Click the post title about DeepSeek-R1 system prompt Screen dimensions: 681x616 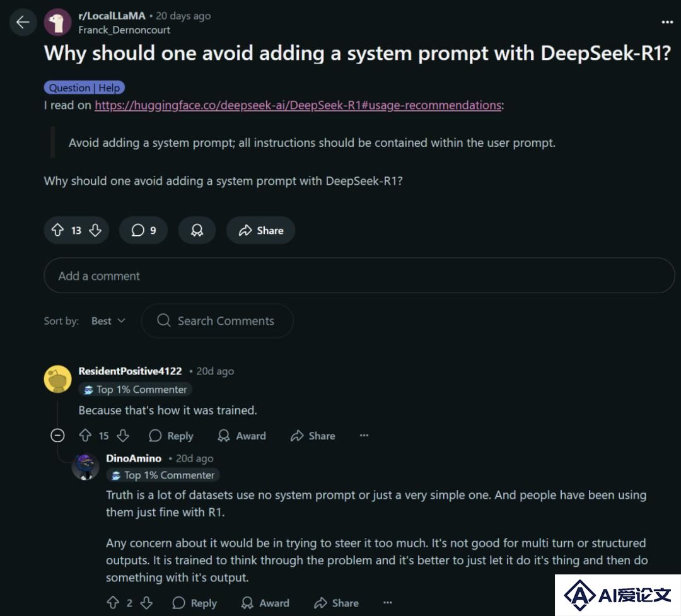tap(358, 54)
